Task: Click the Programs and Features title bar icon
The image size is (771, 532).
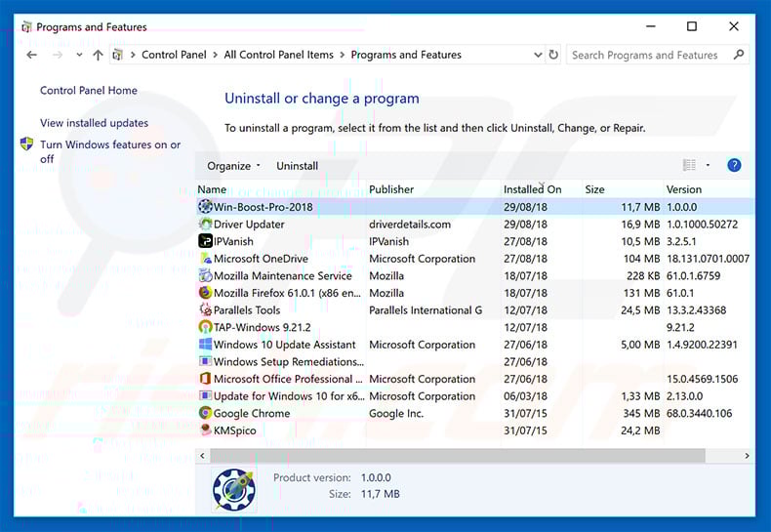Action: click(x=26, y=26)
